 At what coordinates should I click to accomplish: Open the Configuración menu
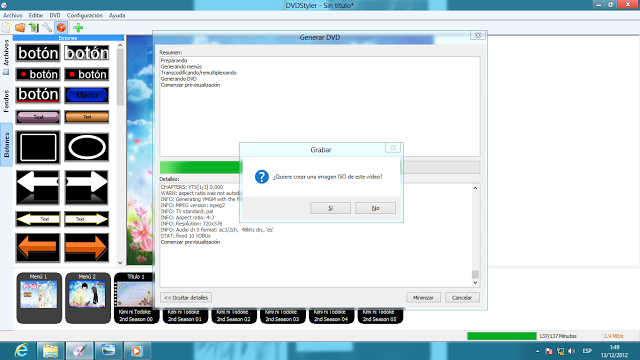[85, 15]
